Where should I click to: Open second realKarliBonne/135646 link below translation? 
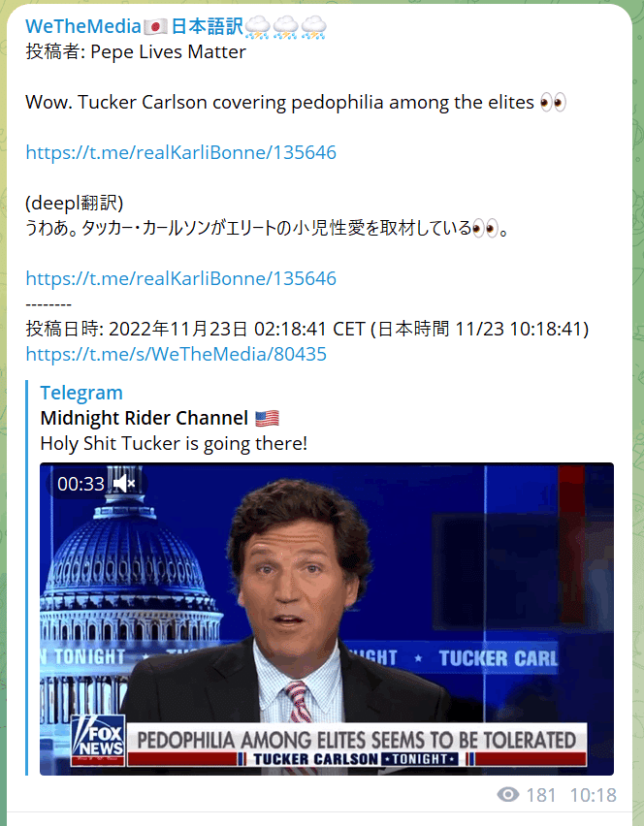[x=180, y=278]
